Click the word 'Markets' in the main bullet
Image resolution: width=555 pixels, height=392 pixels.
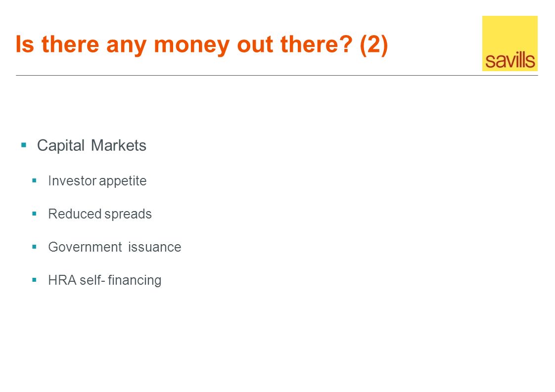119,145
